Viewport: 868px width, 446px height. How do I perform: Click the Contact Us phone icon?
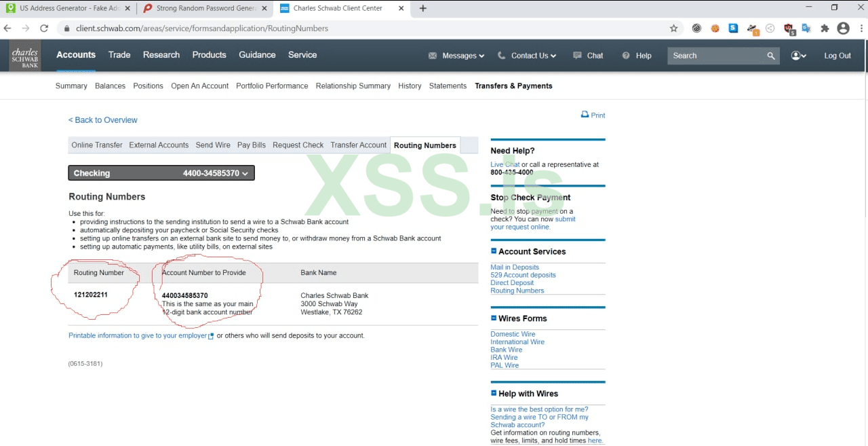[x=502, y=56]
